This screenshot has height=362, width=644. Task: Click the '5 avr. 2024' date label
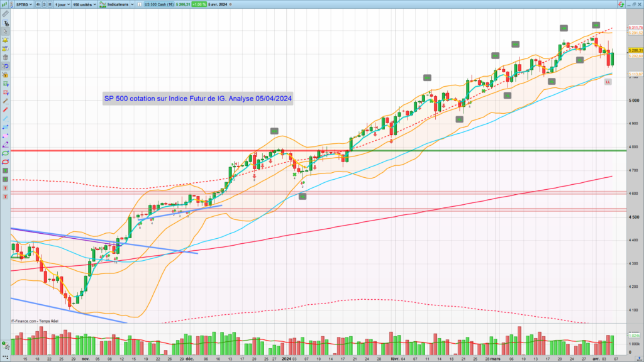[218, 4]
